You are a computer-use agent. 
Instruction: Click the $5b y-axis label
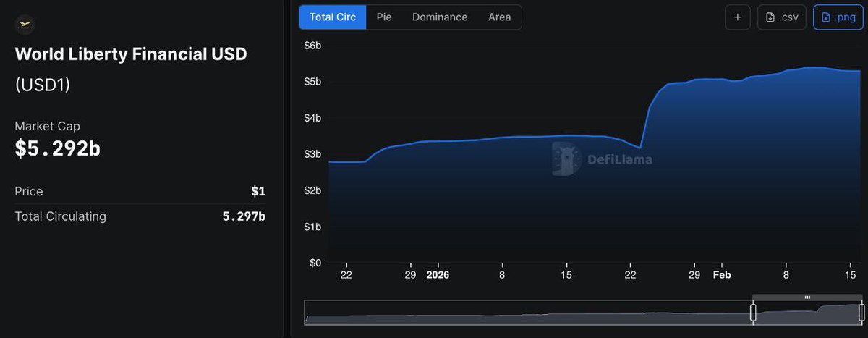(x=312, y=82)
